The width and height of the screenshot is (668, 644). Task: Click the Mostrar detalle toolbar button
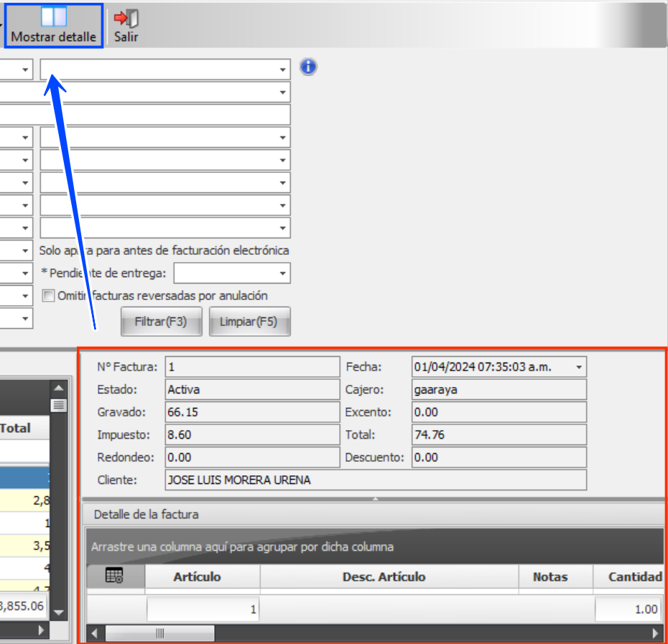tap(54, 24)
